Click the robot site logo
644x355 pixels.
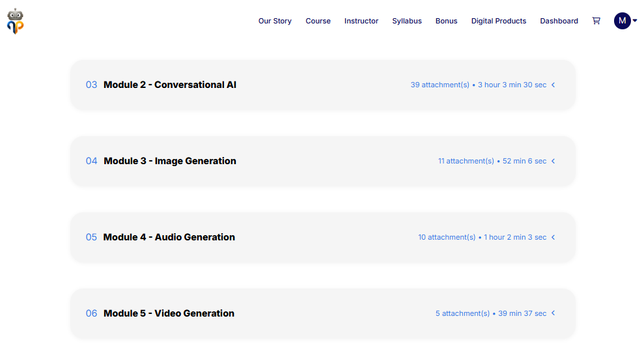tap(16, 21)
